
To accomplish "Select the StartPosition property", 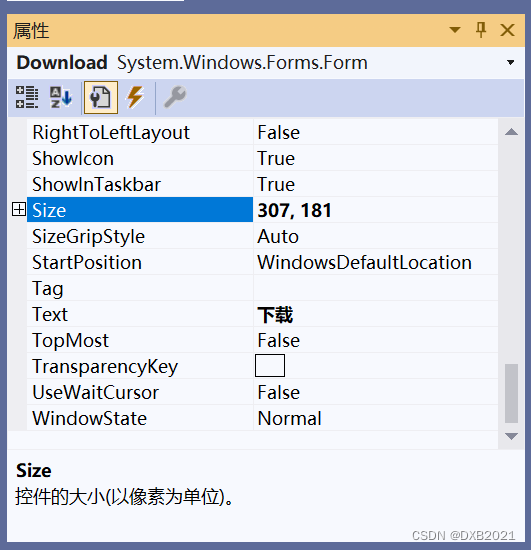I will click(x=140, y=262).
